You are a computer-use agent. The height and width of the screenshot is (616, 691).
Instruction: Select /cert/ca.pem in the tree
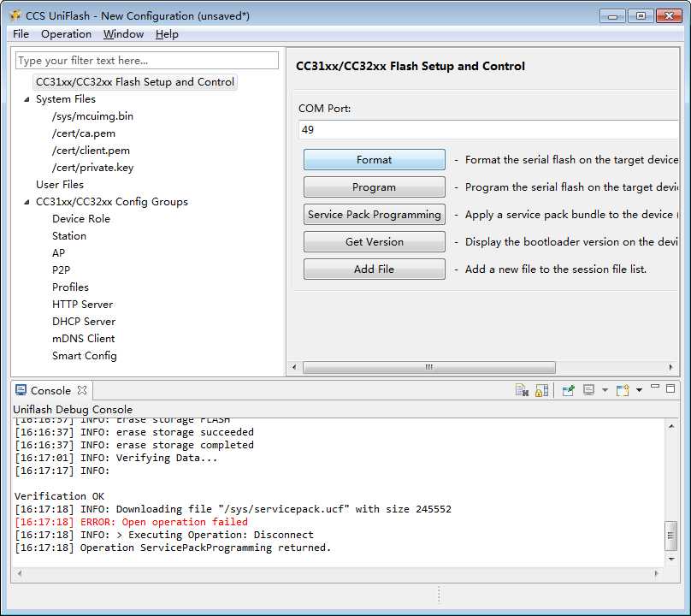tap(83, 133)
